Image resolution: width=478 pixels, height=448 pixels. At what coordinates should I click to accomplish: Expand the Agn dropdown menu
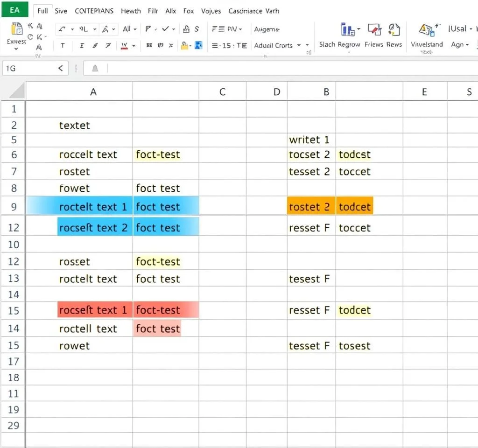click(460, 45)
